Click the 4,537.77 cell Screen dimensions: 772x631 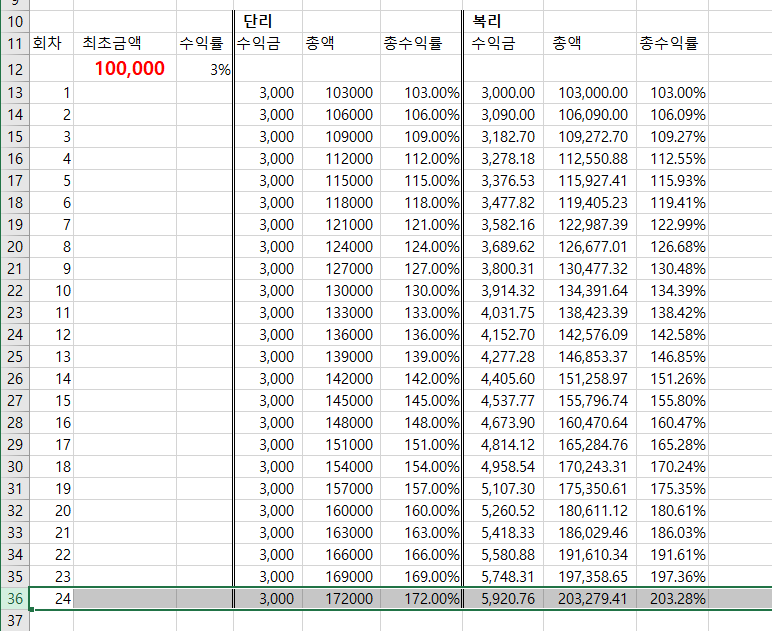pos(504,401)
